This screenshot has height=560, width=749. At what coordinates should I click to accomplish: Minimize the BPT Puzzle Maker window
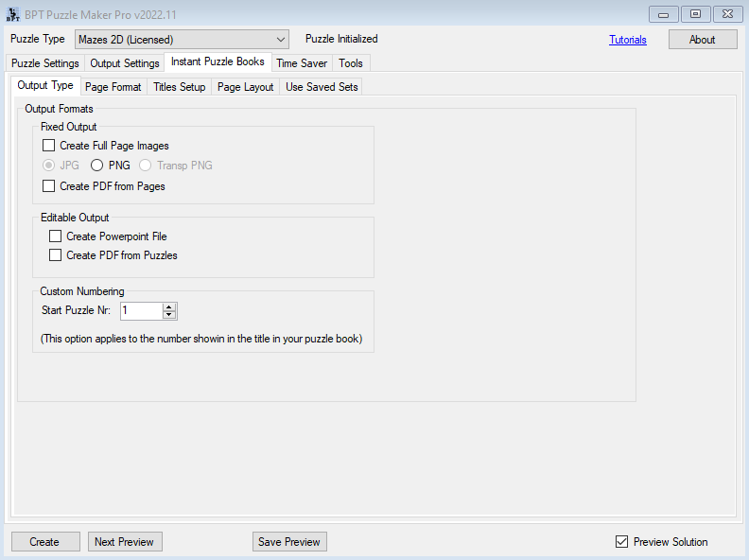coord(663,14)
